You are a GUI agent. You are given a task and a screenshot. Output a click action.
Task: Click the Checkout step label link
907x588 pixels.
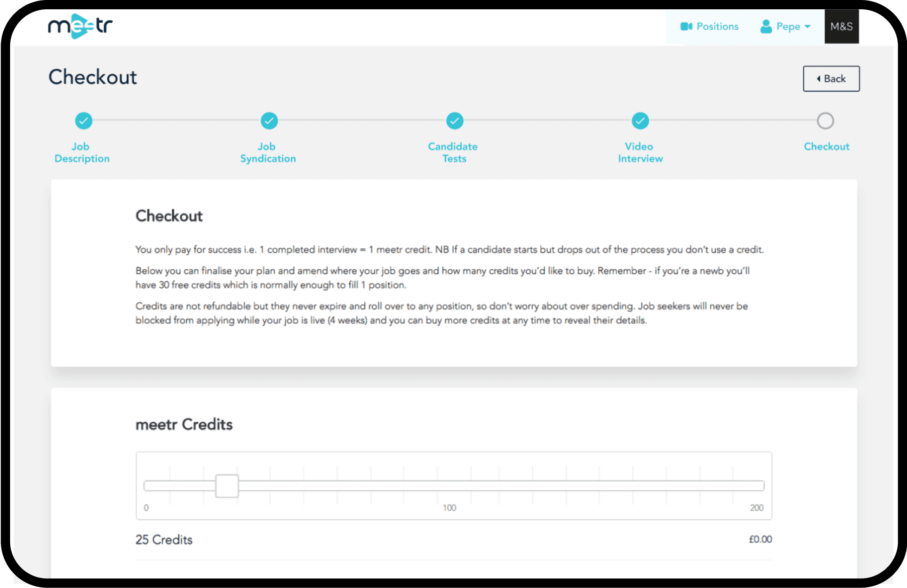coord(826,146)
